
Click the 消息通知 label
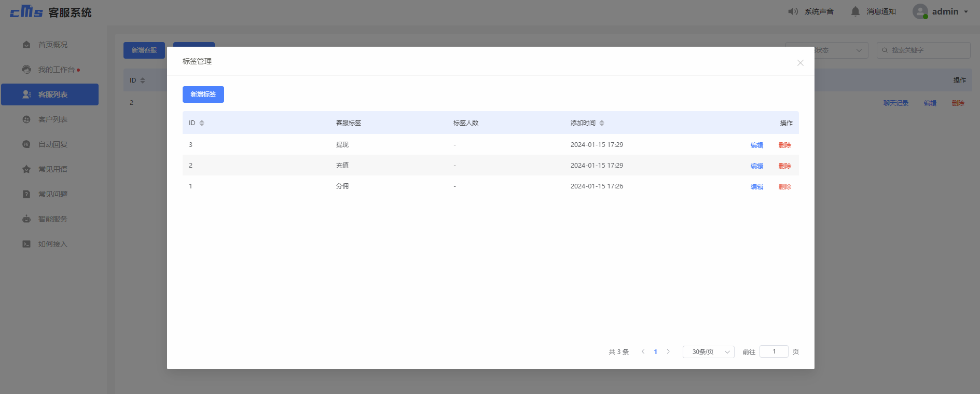(x=881, y=11)
